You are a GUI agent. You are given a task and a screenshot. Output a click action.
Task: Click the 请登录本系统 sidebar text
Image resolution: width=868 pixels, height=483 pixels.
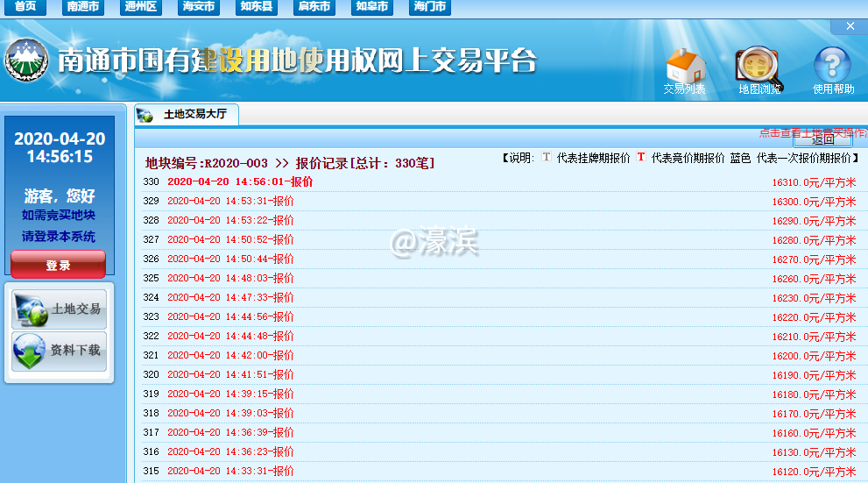(59, 237)
